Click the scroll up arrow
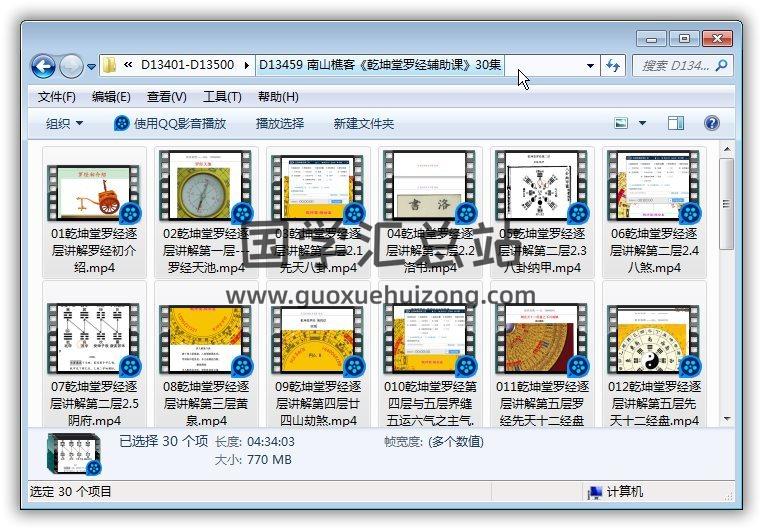The height and width of the screenshot is (530, 763). (x=727, y=149)
